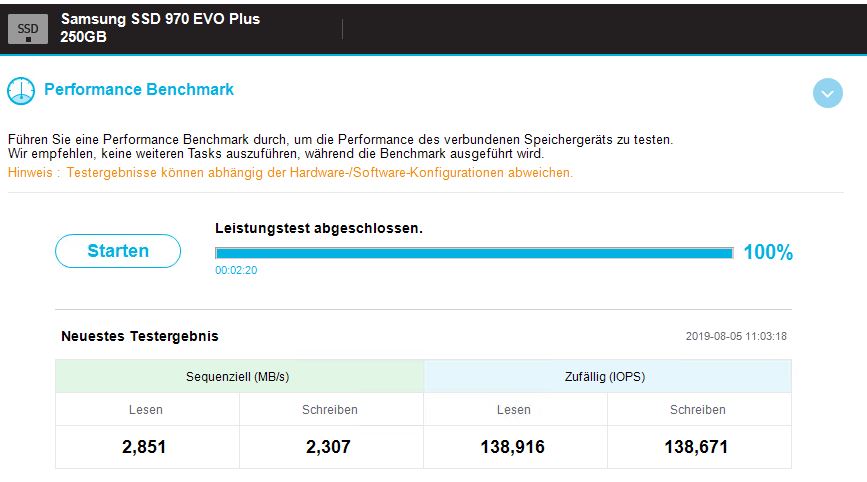
Task: Click sequential write value 2,307
Action: coord(328,447)
